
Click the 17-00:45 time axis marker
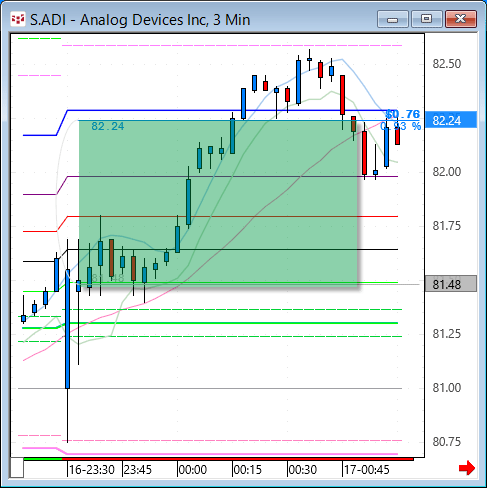pyautogui.click(x=367, y=470)
